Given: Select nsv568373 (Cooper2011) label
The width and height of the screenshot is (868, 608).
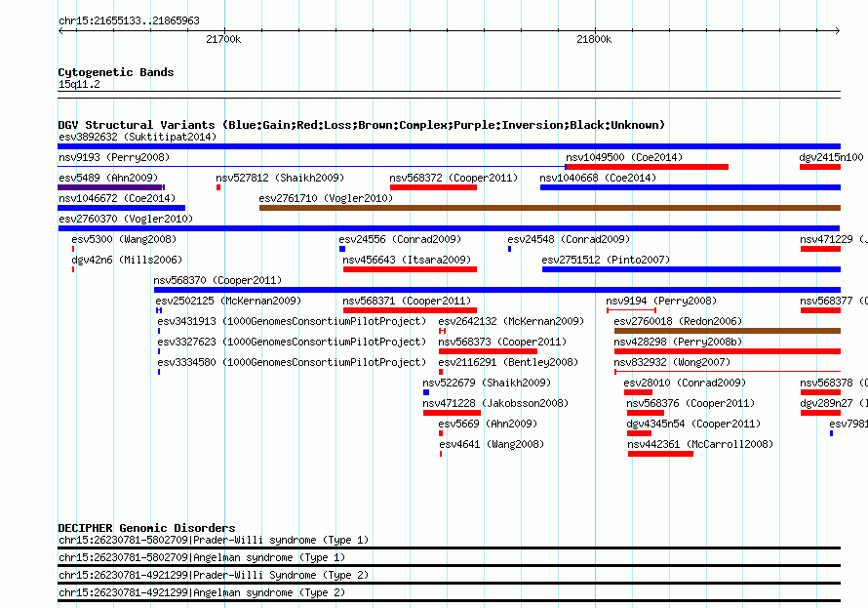Looking at the screenshot, I should pyautogui.click(x=502, y=342).
